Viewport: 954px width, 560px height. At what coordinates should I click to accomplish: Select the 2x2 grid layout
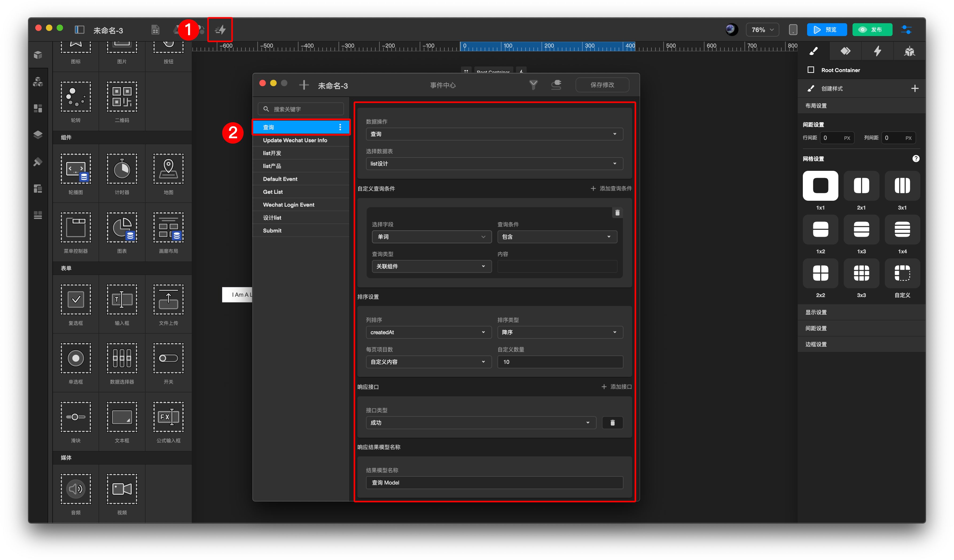(820, 273)
